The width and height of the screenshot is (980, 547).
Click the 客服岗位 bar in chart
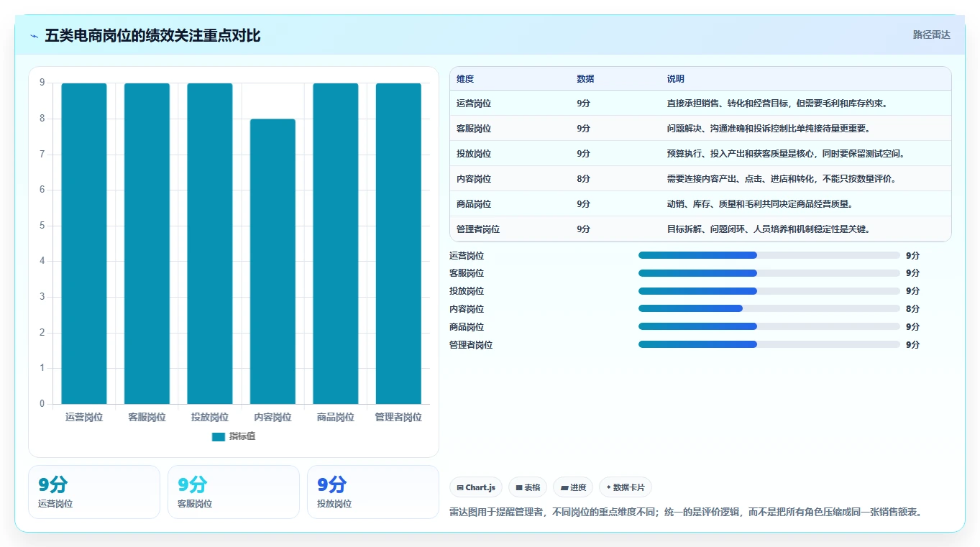pos(147,244)
